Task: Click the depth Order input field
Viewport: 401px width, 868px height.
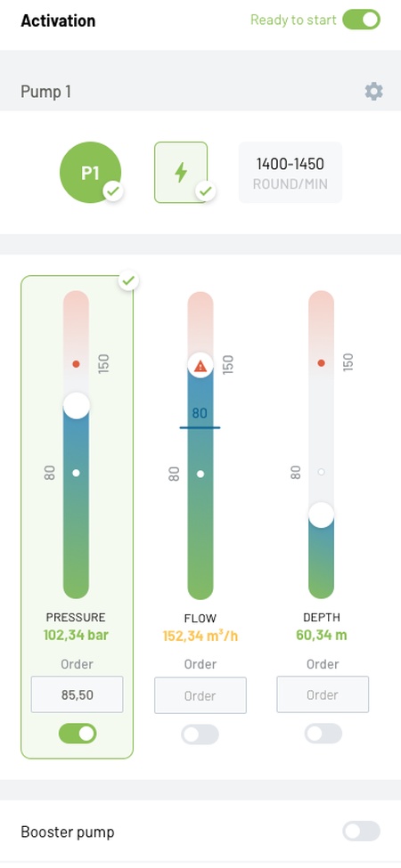Action: (x=323, y=694)
